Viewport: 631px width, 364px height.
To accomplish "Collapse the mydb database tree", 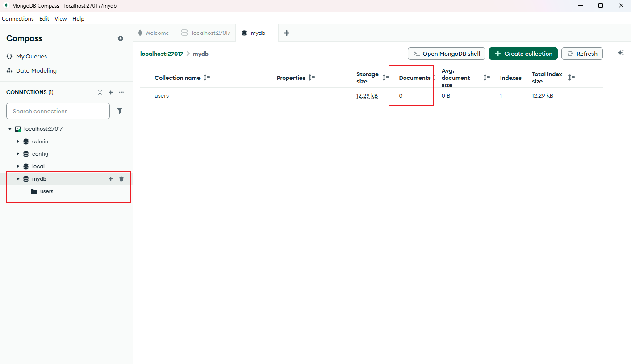I will [18, 178].
